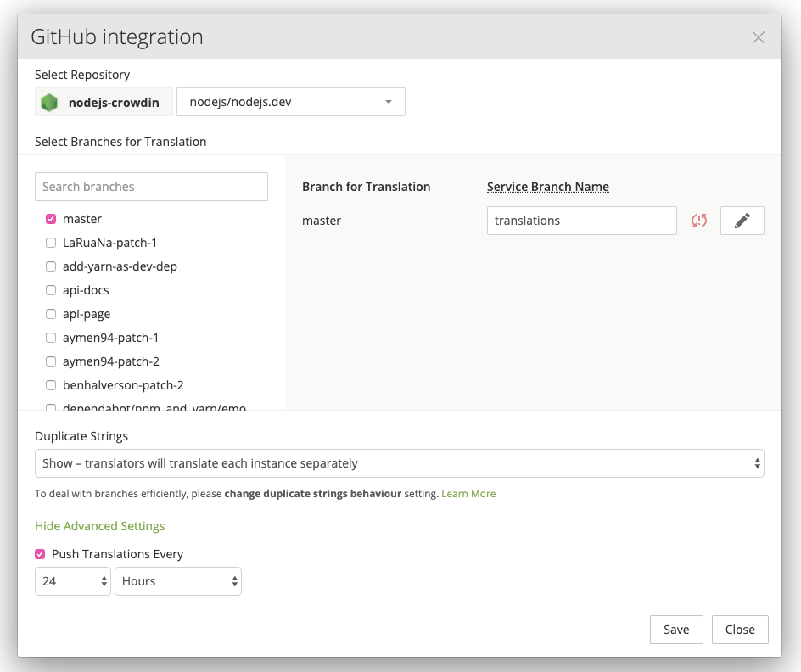Click the Service Branch Name header

point(547,187)
